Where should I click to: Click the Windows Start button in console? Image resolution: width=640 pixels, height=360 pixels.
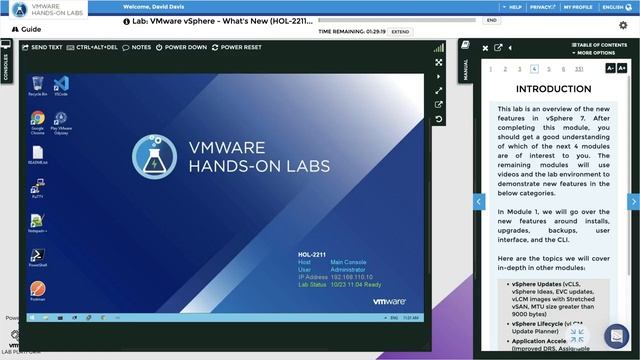click(x=32, y=318)
